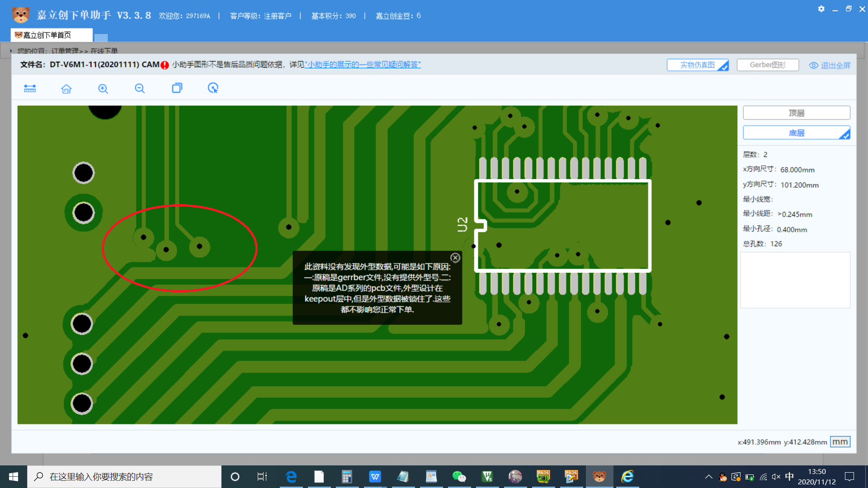The width and height of the screenshot is (868, 488).
Task: Click the red warning icon next to filename
Action: pyautogui.click(x=165, y=65)
